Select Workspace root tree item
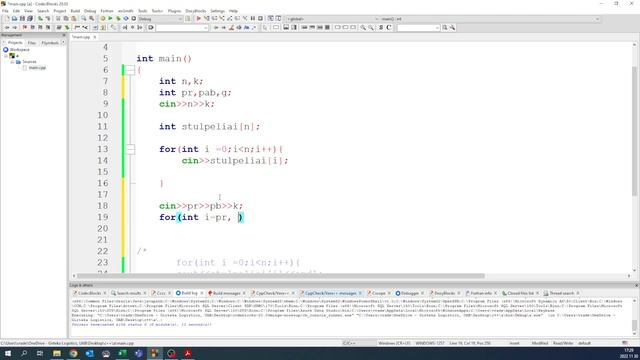640x360 pixels. 19,50
